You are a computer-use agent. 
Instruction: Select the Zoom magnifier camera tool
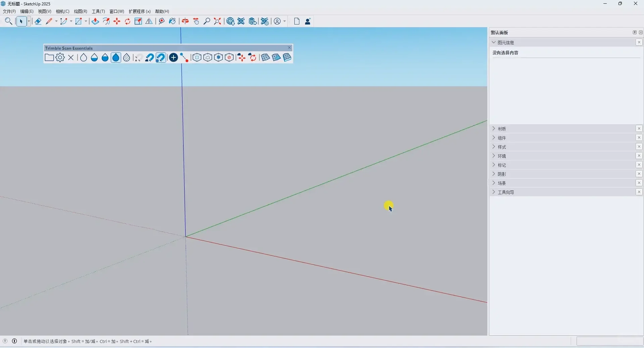(x=207, y=21)
